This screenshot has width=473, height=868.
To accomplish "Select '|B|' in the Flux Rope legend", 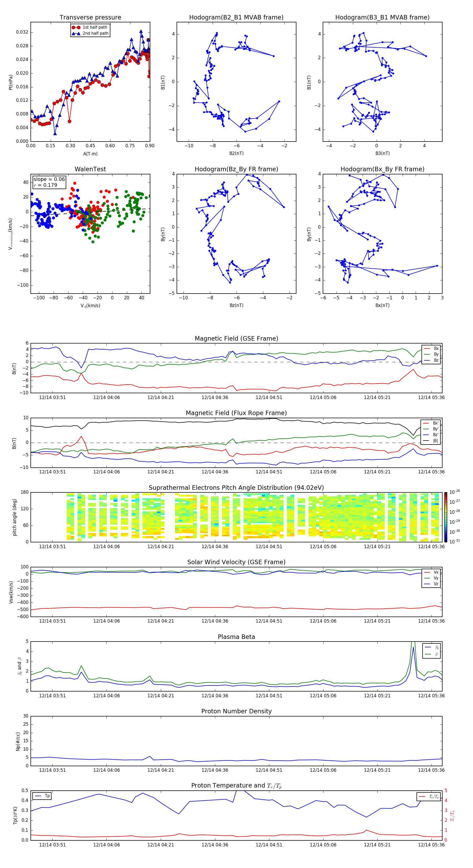I will coord(431,441).
